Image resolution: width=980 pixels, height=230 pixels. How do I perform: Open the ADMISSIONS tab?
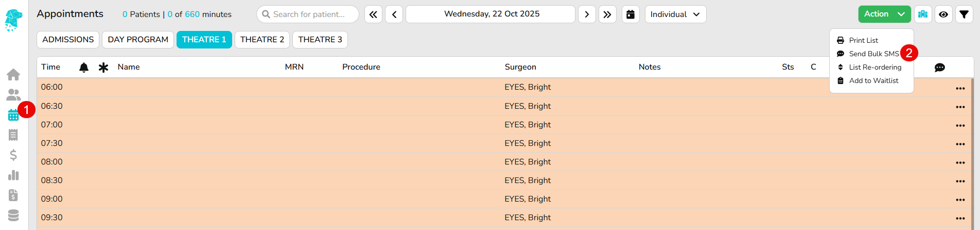(x=68, y=40)
